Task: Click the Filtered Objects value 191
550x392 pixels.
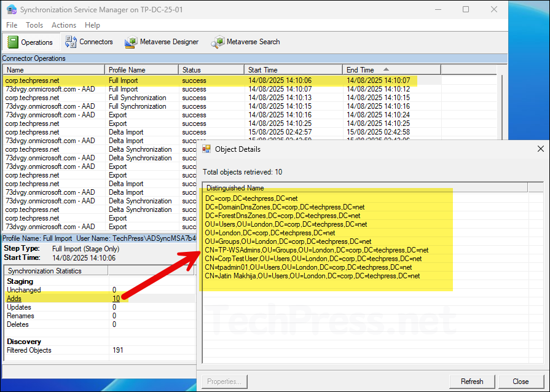Action: pyautogui.click(x=118, y=350)
